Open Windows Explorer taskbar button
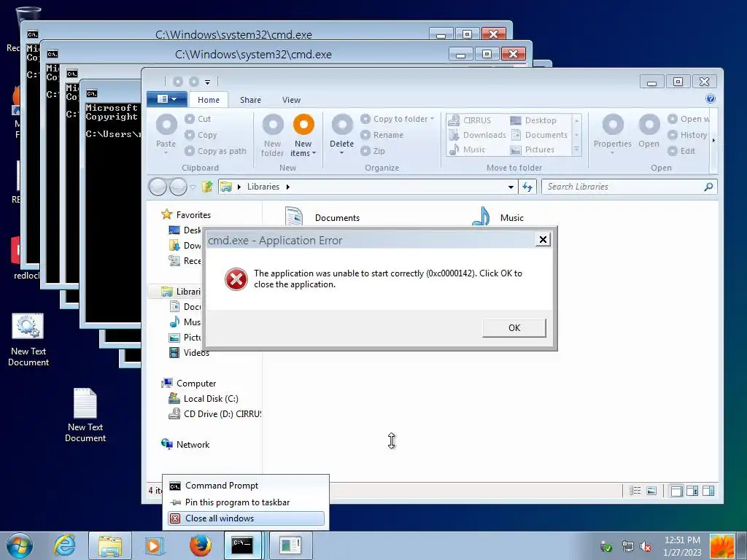The image size is (747, 560). (x=109, y=545)
